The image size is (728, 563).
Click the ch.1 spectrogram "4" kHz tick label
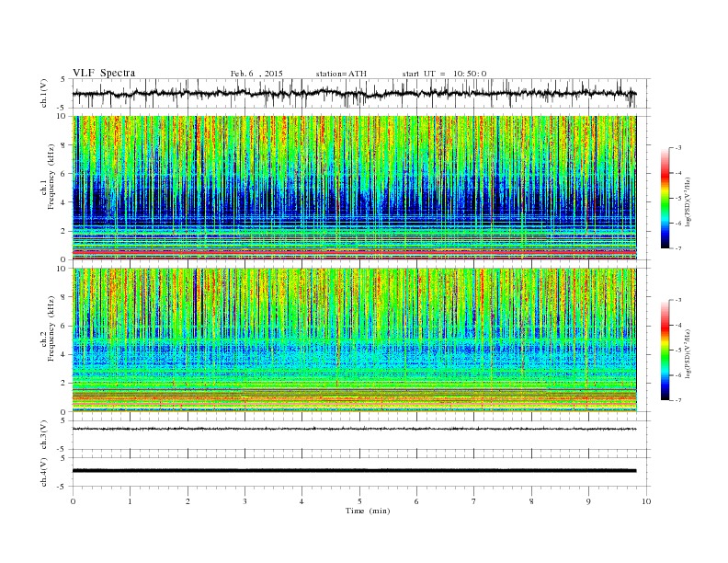click(x=64, y=202)
